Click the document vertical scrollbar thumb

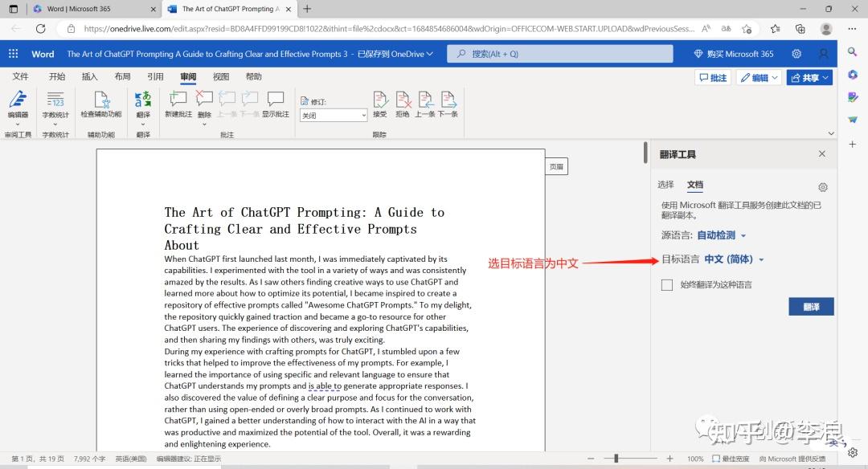click(645, 153)
